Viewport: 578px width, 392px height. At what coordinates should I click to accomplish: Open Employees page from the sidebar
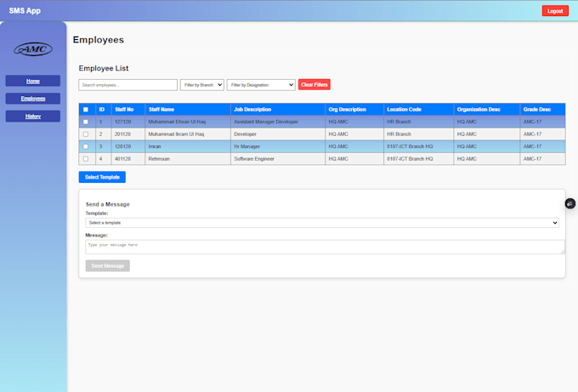(x=33, y=99)
